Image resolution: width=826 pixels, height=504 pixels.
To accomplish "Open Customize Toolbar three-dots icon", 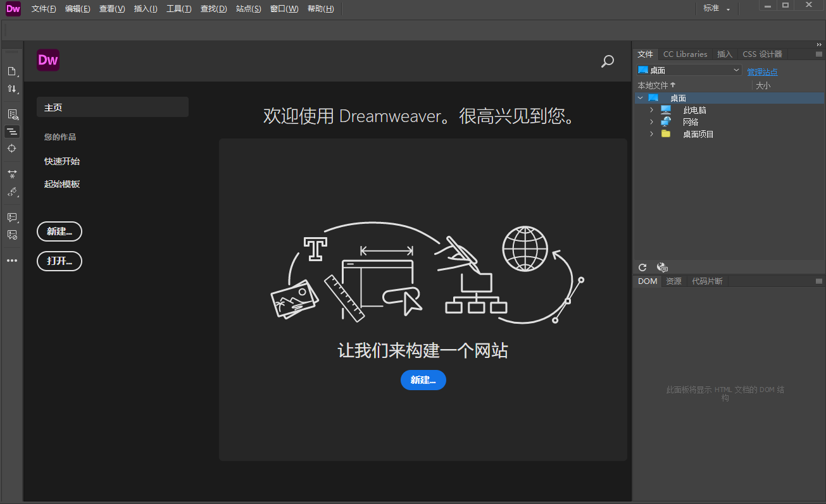I will coord(12,261).
